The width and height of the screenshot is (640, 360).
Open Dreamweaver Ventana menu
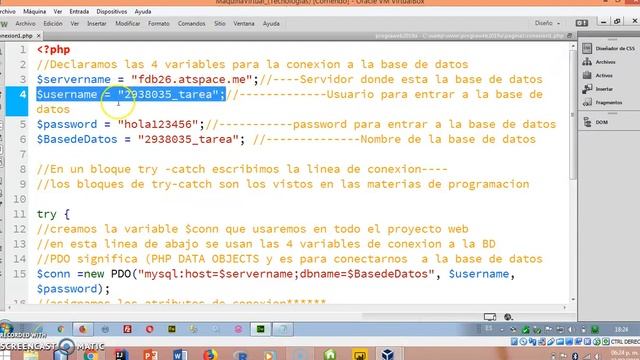244,24
